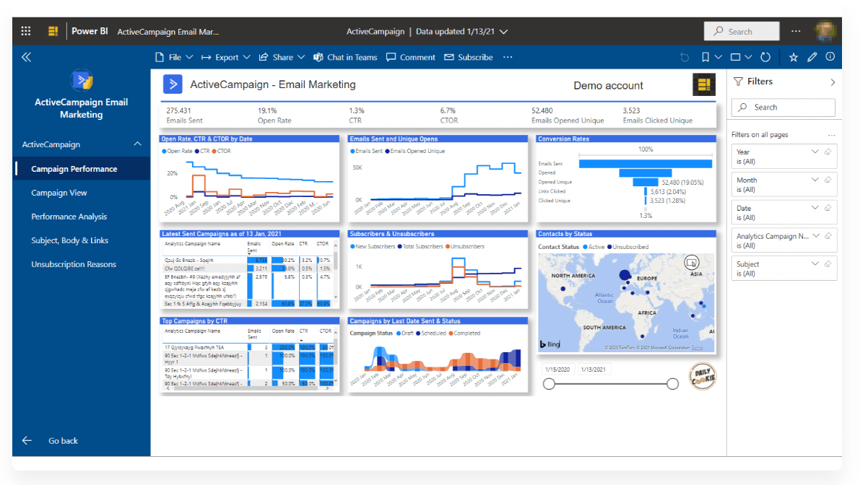Open the View dropdown arrow
The image size is (868, 485).
tap(748, 57)
